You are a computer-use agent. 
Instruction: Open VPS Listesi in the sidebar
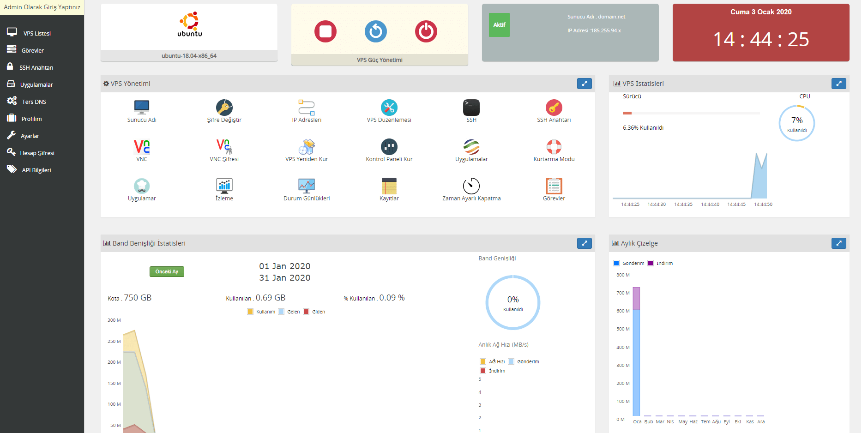37,33
